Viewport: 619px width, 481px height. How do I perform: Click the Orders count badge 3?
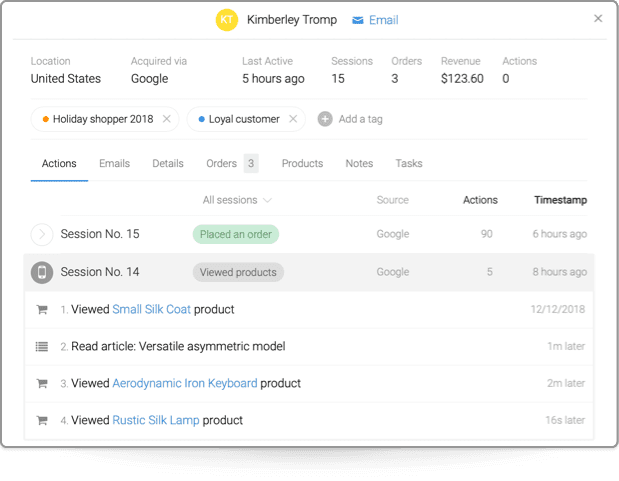251,163
